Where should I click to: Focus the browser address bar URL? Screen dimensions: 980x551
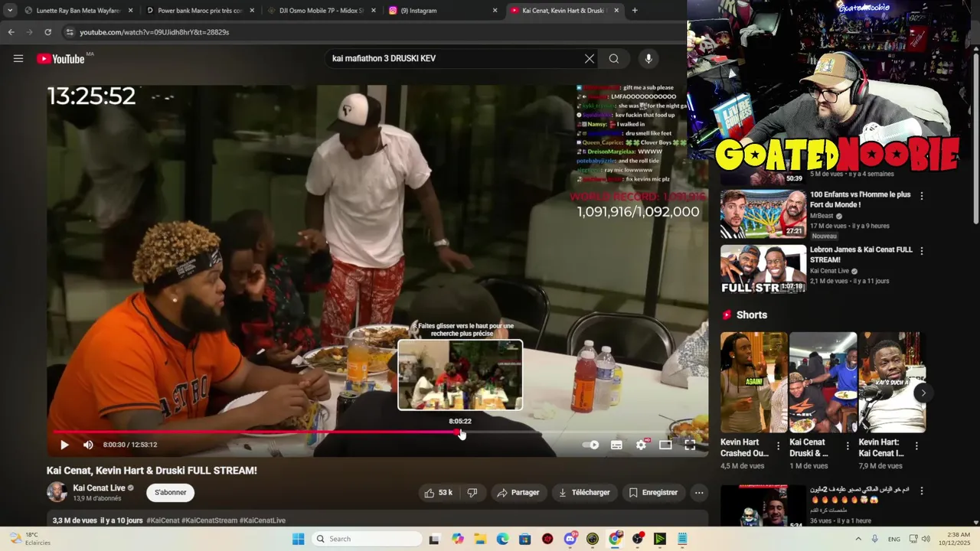click(x=155, y=32)
